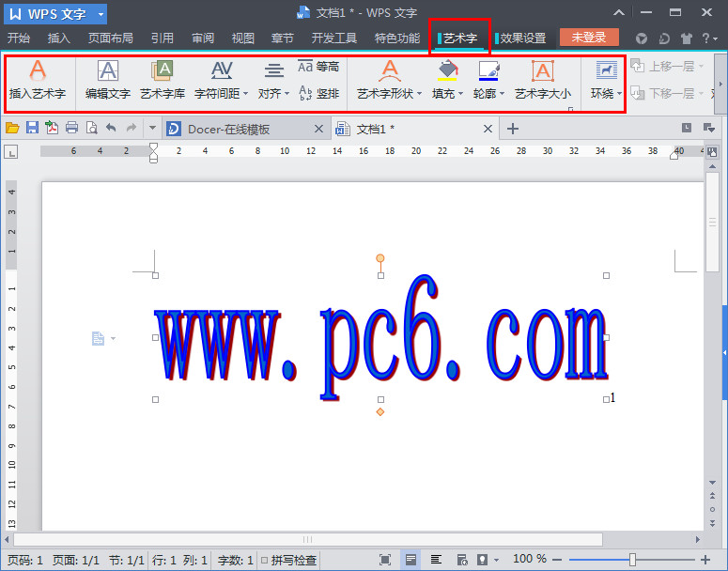Image resolution: width=728 pixels, height=571 pixels.
Task: Toggle the spell check (拼写检查) checkbox
Action: click(x=265, y=560)
